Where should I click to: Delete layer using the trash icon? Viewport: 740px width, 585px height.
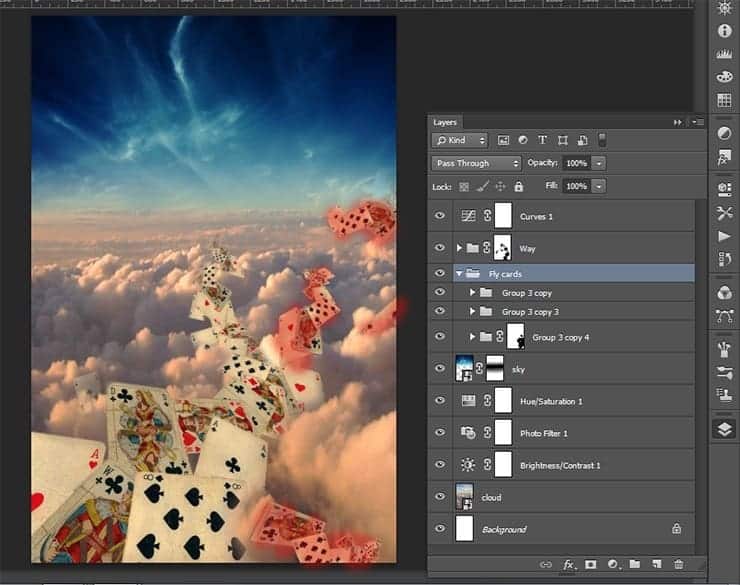(678, 565)
